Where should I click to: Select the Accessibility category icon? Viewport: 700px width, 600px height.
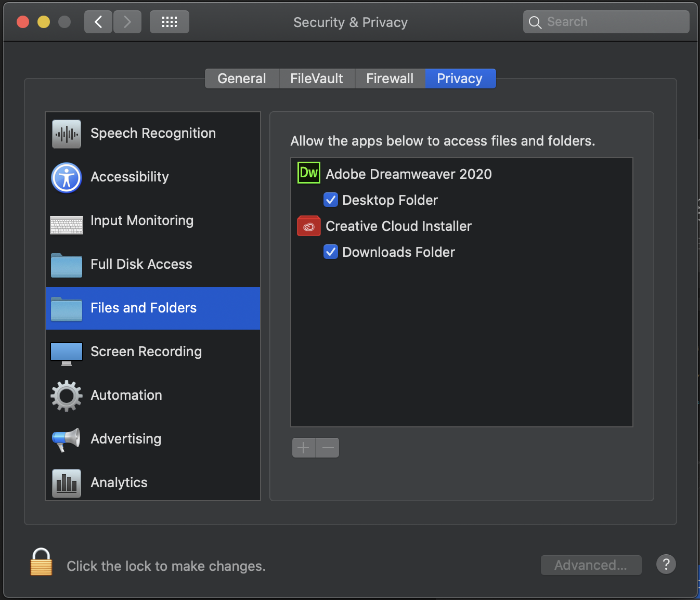tap(66, 177)
